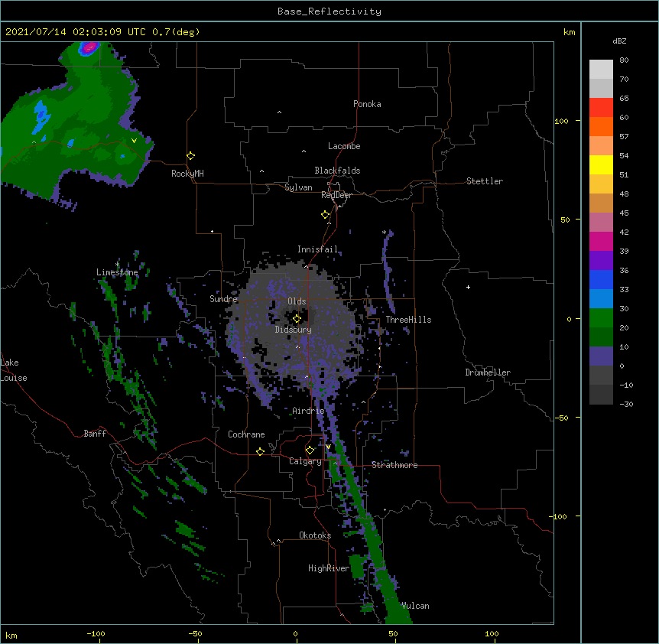Click the magenta storm core at top left
The image size is (659, 644).
click(x=89, y=47)
